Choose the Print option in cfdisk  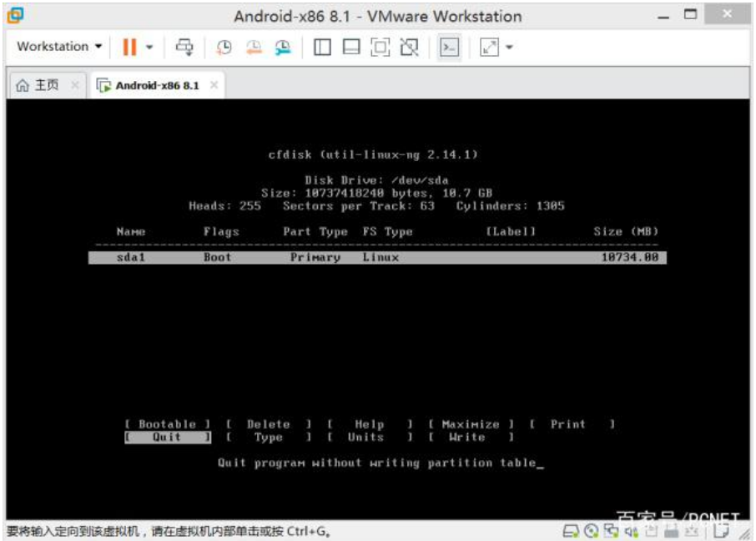pos(572,424)
